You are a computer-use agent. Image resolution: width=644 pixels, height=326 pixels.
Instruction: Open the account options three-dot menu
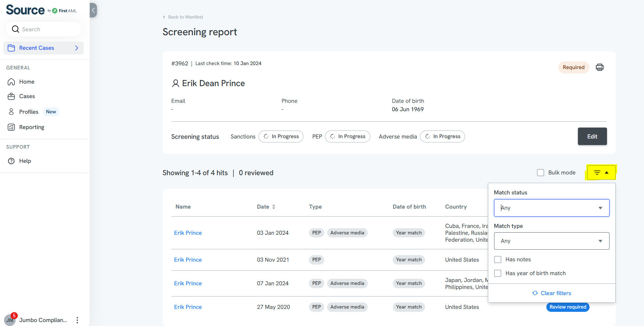coord(77,320)
